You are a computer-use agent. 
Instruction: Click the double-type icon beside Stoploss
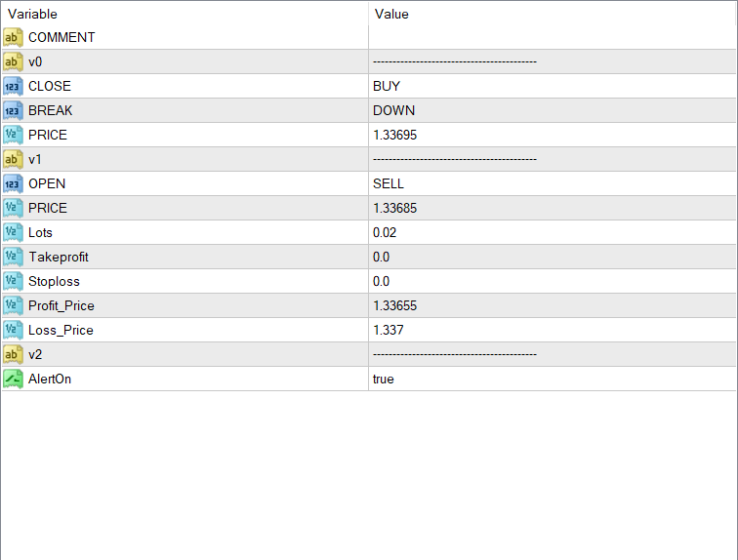[13, 281]
